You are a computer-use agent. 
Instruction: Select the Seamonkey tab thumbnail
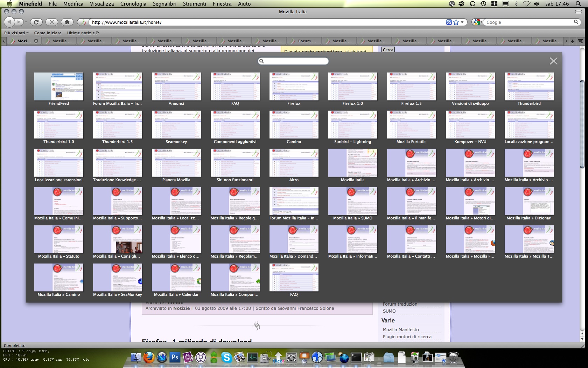176,127
